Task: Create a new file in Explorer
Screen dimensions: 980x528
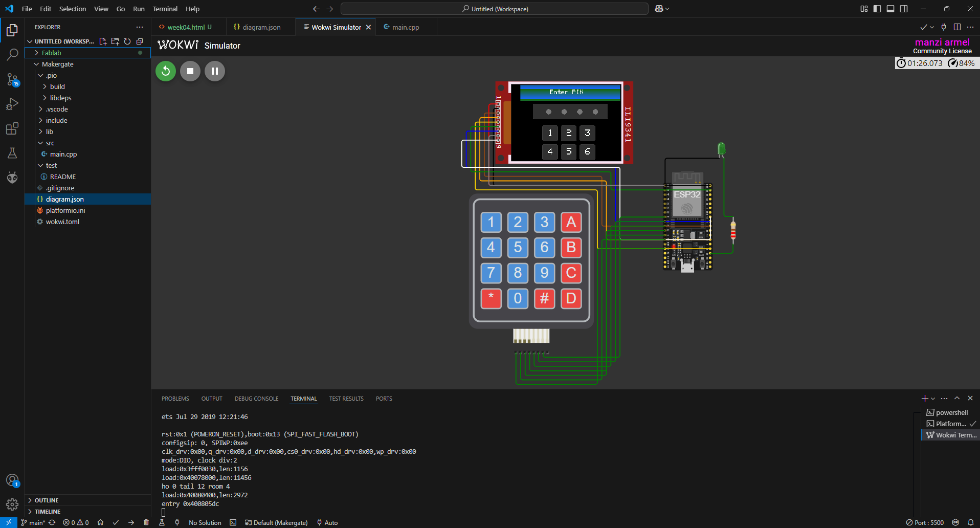Action: pos(103,41)
